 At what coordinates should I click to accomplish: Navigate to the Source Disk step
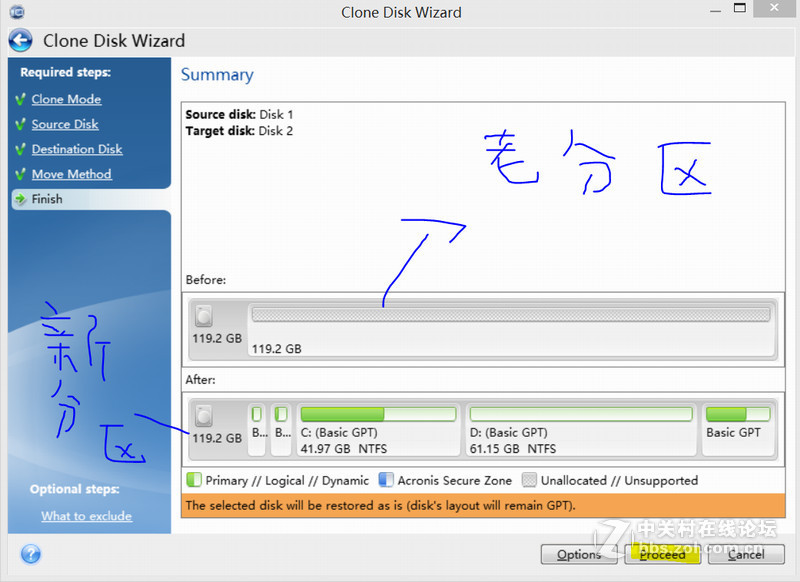(64, 124)
